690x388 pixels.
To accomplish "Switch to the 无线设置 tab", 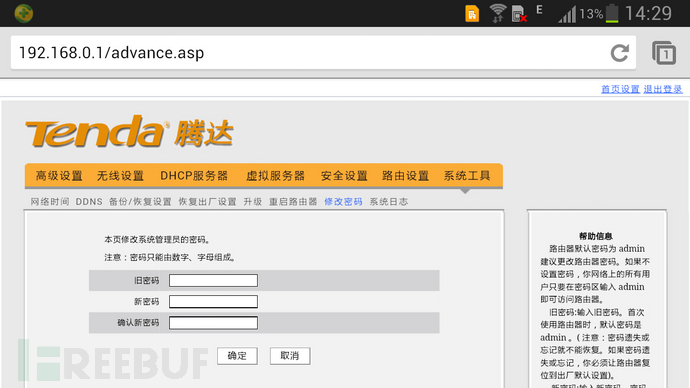I will [120, 176].
